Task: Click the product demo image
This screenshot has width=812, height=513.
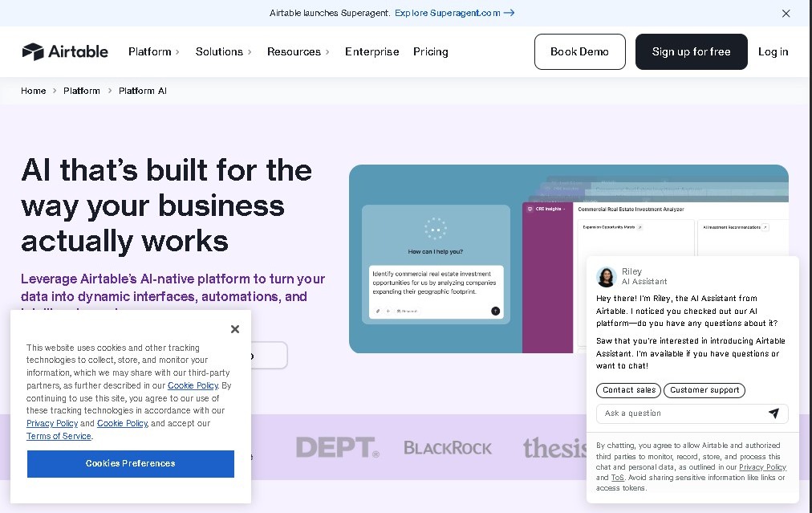Action: tap(569, 259)
